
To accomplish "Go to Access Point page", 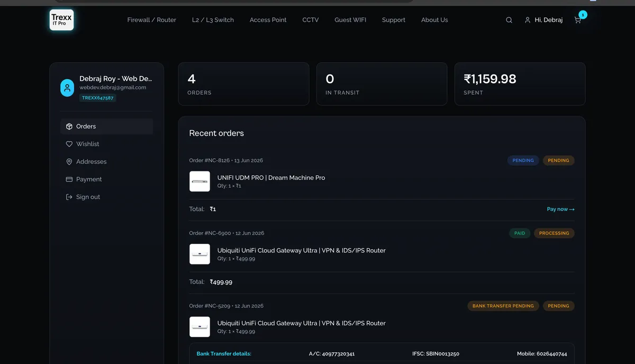I will [268, 20].
